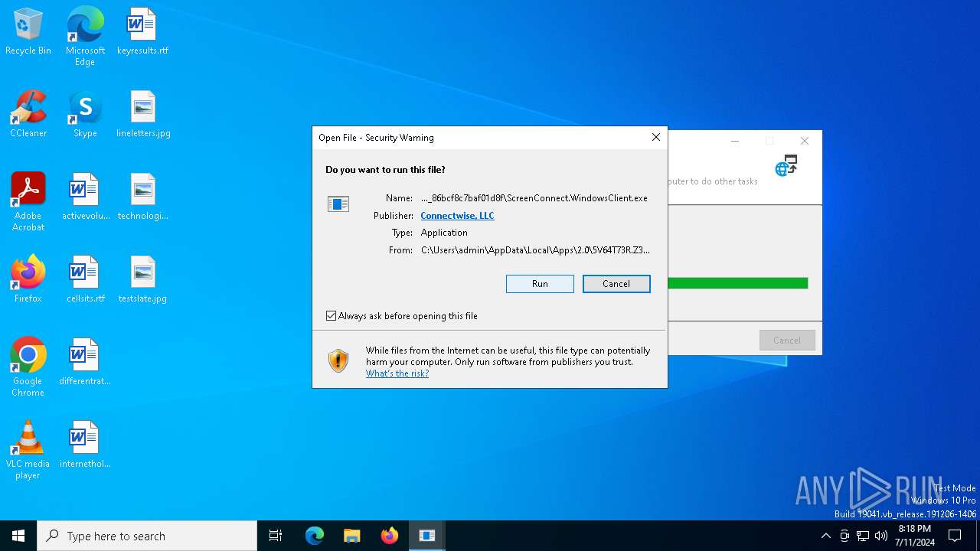
Task: Click the greyed Cancel button in installer window
Action: 787,341
